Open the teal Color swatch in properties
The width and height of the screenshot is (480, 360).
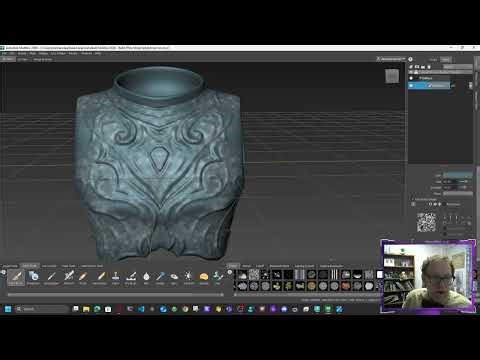pyautogui.click(x=458, y=175)
